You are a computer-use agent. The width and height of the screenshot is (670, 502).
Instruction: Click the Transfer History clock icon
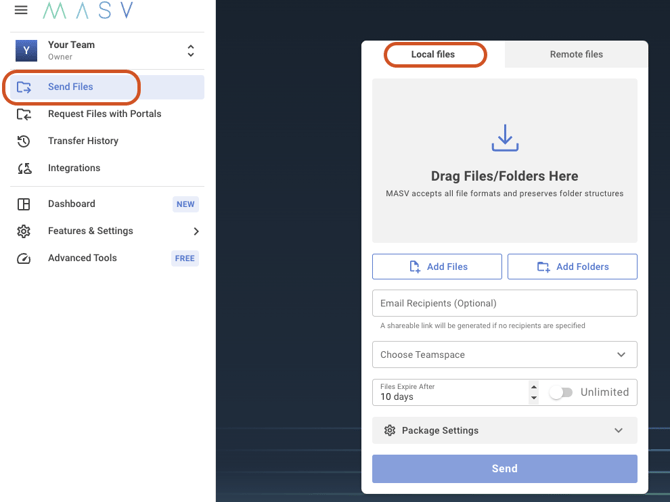coord(24,141)
